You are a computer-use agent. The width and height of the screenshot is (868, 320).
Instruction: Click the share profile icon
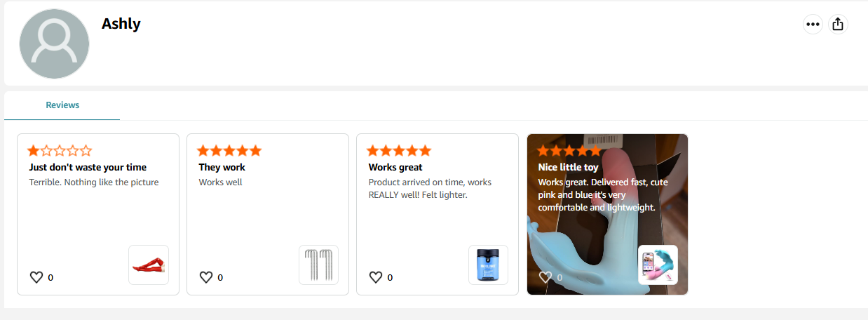point(838,25)
